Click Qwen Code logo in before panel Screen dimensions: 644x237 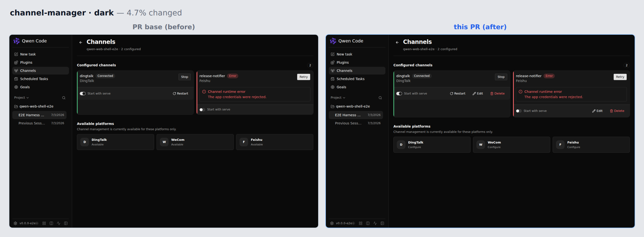pyautogui.click(x=17, y=41)
